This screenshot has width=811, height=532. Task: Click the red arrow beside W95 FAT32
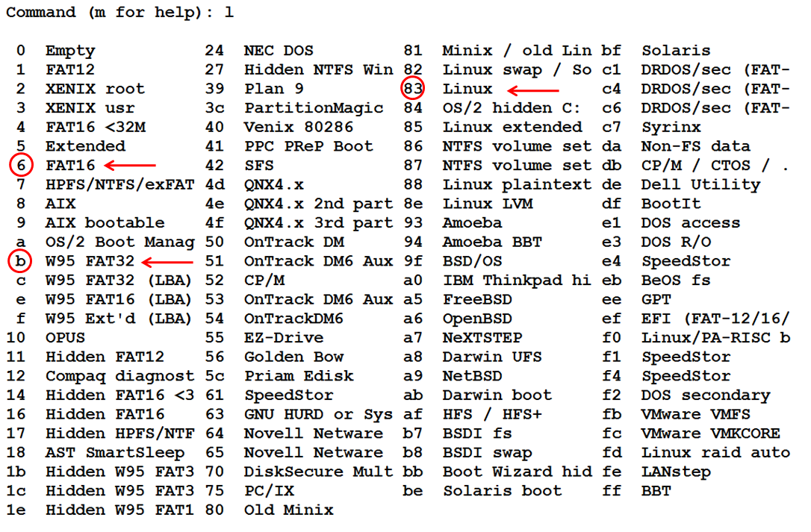point(167,261)
